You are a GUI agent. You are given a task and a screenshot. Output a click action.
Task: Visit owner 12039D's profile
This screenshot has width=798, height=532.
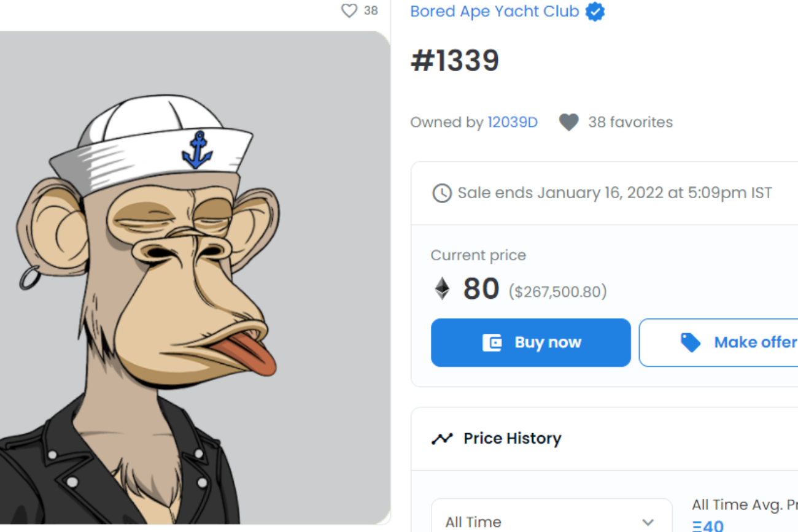(512, 123)
